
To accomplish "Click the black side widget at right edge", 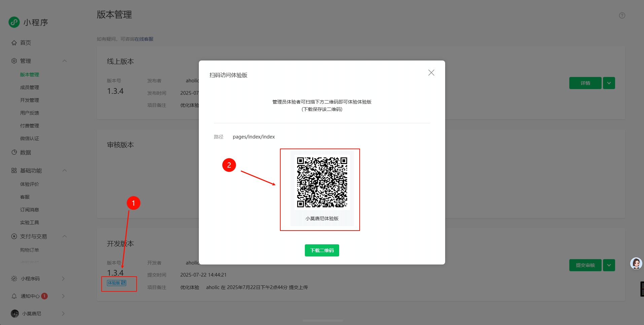I will pos(642,289).
